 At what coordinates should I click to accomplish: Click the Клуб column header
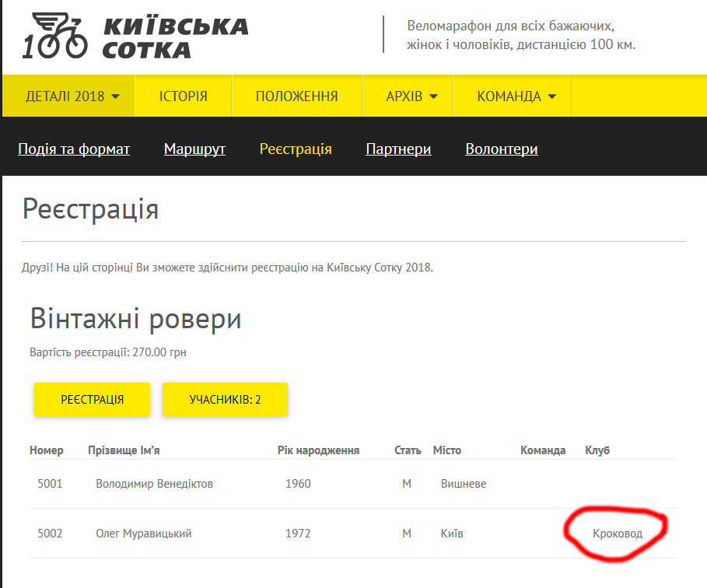tap(597, 450)
